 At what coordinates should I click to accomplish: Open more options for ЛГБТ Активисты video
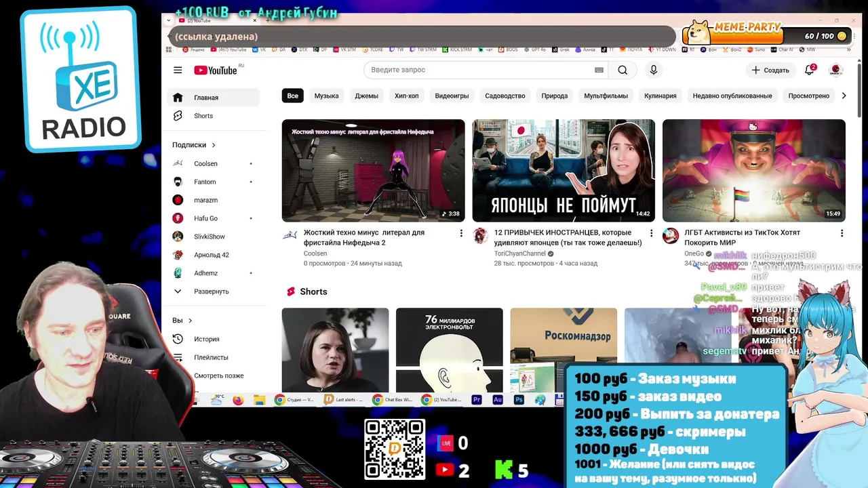[x=842, y=233]
